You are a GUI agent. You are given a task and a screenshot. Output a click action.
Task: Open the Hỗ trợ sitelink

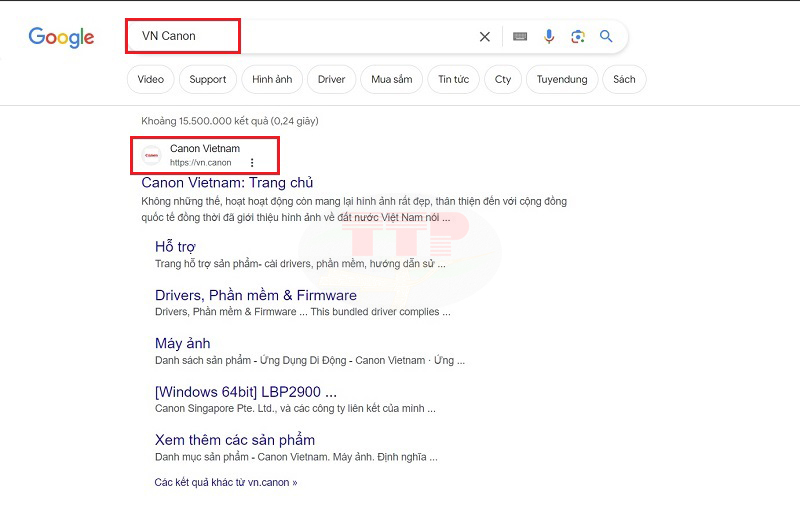point(175,246)
